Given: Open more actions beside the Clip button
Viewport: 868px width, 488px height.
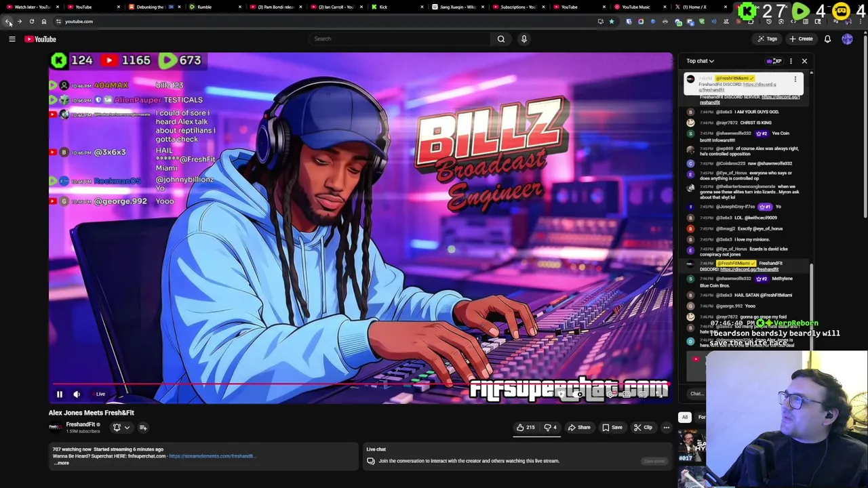Looking at the screenshot, I should click(666, 428).
